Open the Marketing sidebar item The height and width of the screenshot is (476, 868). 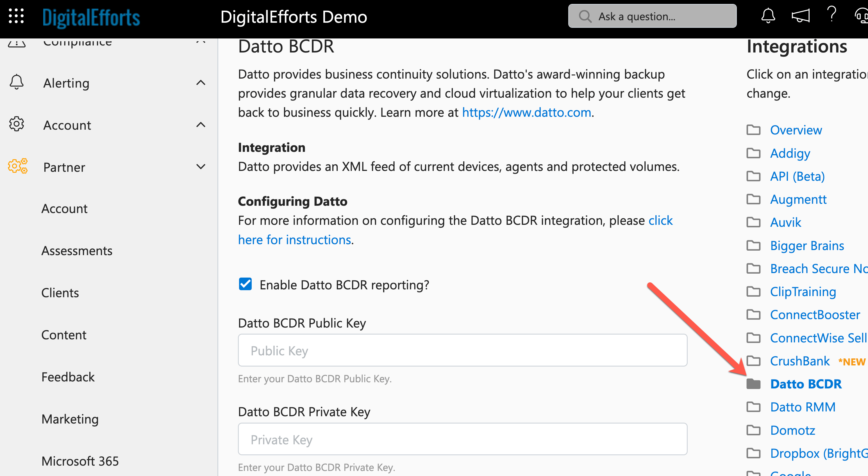(x=70, y=419)
